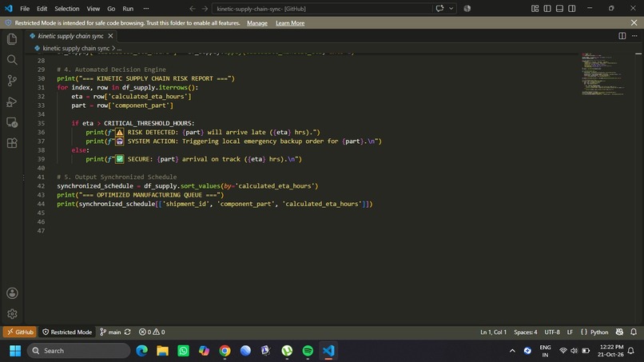This screenshot has height=362, width=644.
Task: Open the Selection menu
Action: coord(67,9)
